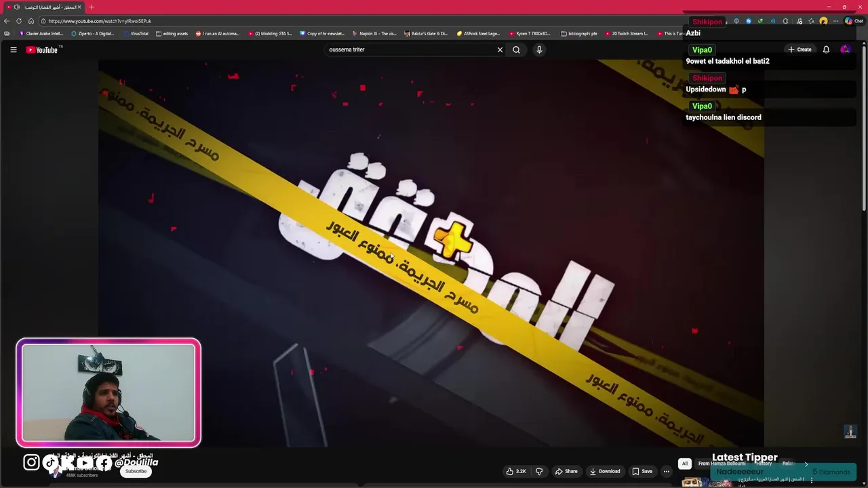Go back with browser back arrow

coord(7,21)
